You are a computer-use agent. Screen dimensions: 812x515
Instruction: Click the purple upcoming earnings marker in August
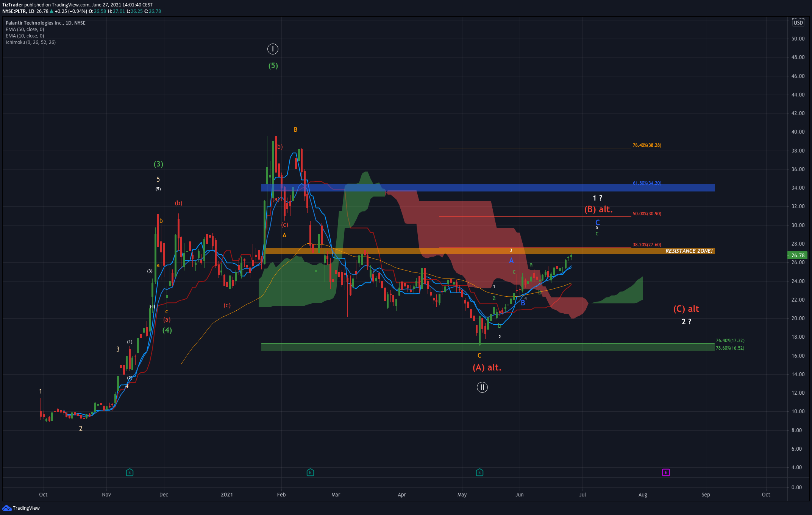(x=666, y=472)
